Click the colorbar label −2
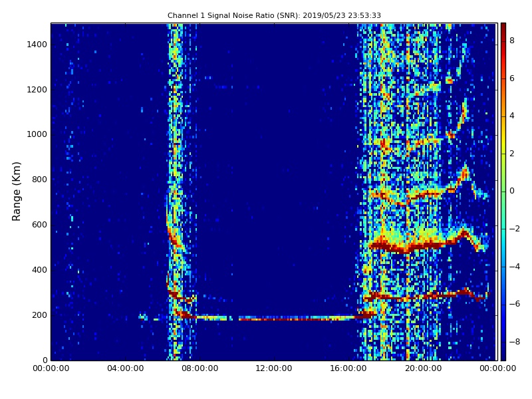 (x=515, y=229)
